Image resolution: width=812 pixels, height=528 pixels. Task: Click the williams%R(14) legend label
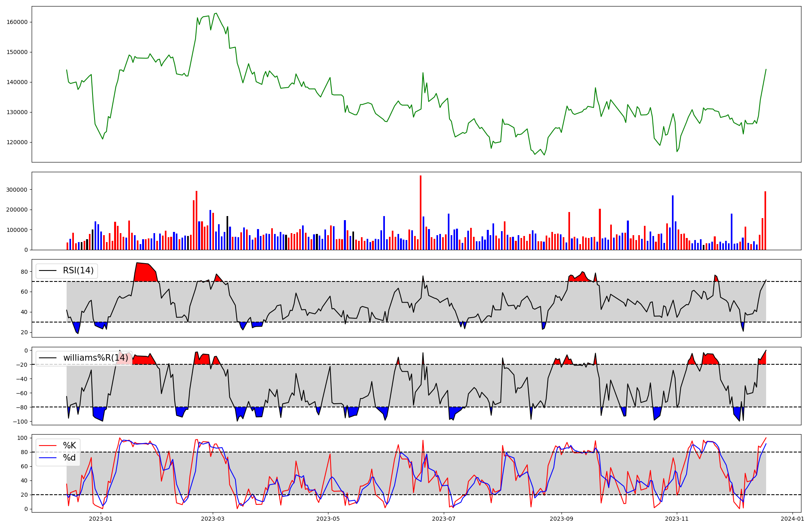pos(95,358)
